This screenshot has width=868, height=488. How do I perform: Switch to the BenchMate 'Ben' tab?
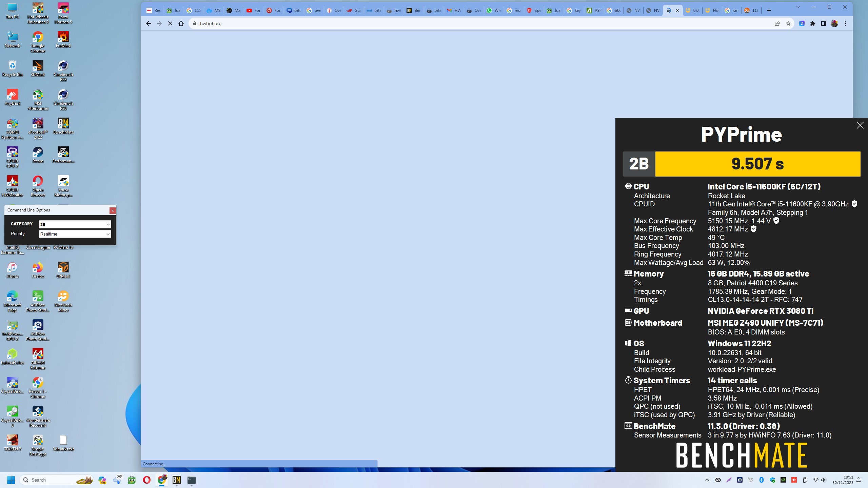point(414,11)
